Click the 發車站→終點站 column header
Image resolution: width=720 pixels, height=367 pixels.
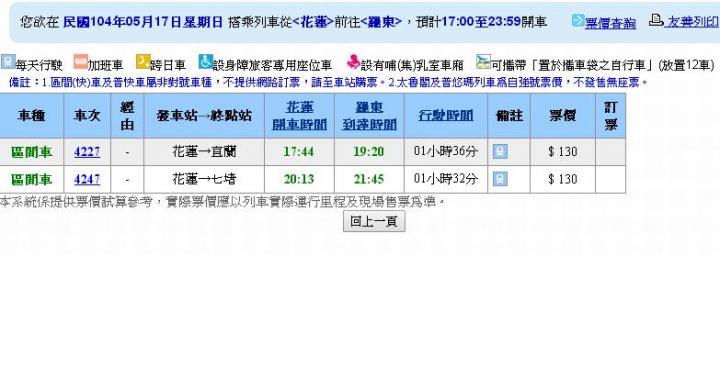pyautogui.click(x=204, y=115)
